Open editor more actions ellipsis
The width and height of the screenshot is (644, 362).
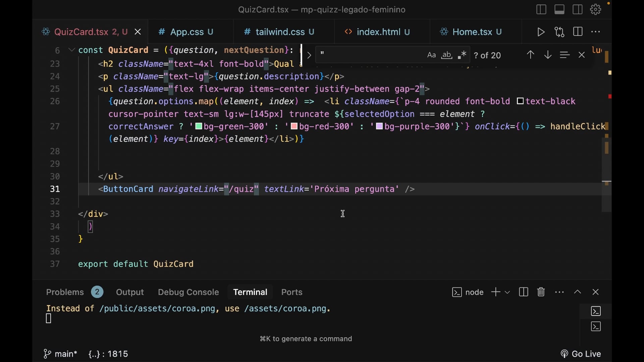[x=595, y=32]
